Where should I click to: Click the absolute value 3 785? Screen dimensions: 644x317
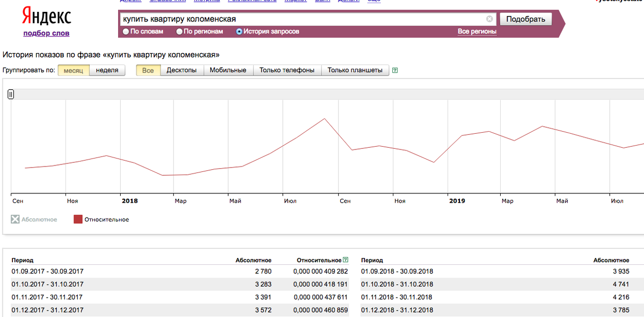click(x=620, y=310)
